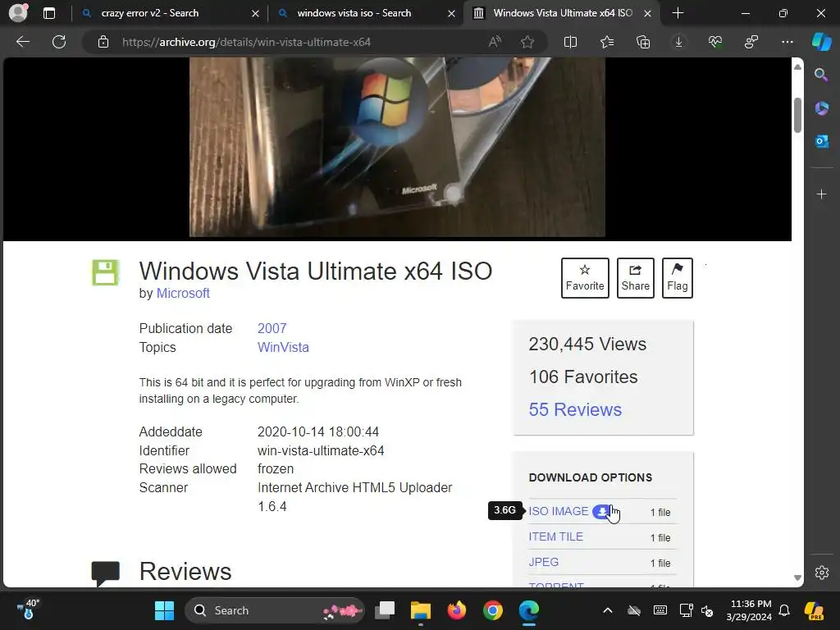Close the 'windows vista iso - Search' tab
The image size is (840, 630).
coord(452,13)
